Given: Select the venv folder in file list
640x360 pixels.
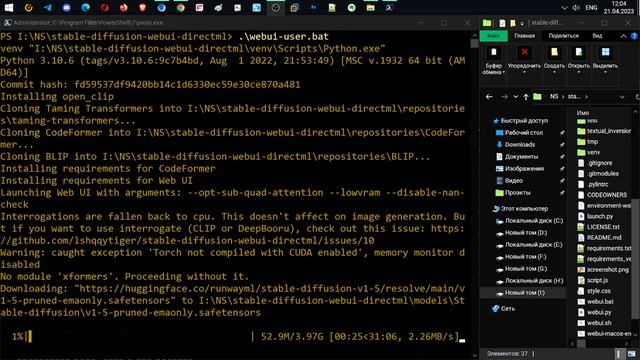Looking at the screenshot, I should 589,152.
